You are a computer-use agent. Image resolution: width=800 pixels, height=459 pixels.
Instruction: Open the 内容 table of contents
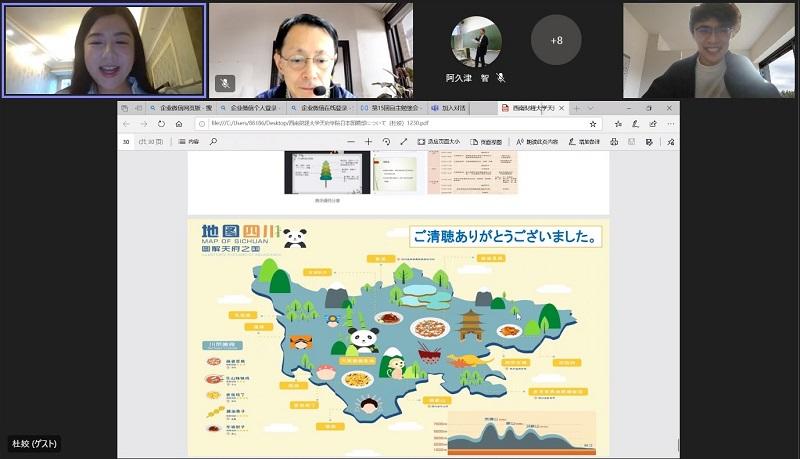(x=189, y=142)
